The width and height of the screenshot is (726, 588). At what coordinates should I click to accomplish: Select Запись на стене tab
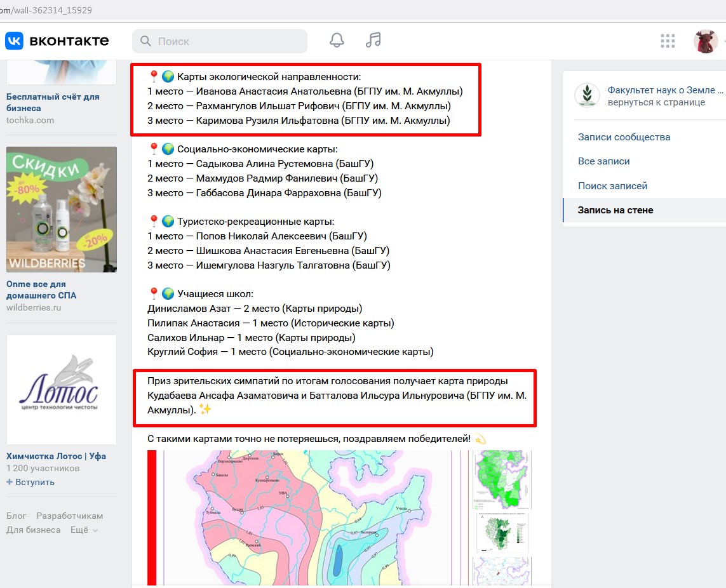615,210
